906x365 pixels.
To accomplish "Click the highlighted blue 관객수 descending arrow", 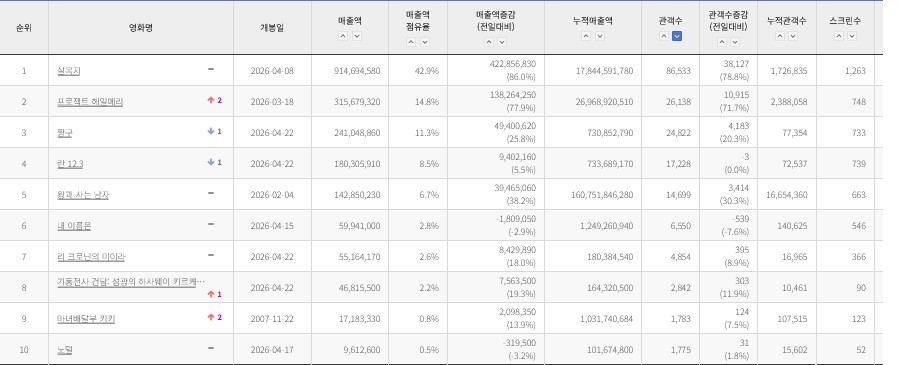I will 677,36.
